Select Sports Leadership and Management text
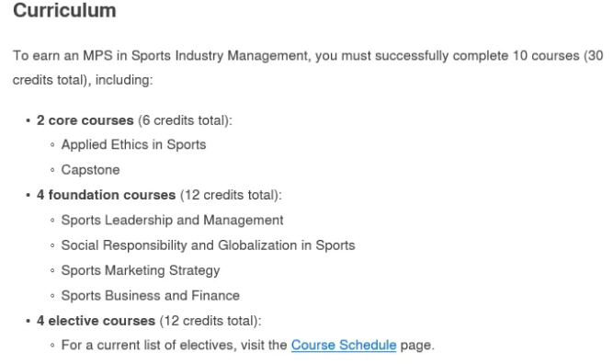This screenshot has height=364, width=613. 172,220
